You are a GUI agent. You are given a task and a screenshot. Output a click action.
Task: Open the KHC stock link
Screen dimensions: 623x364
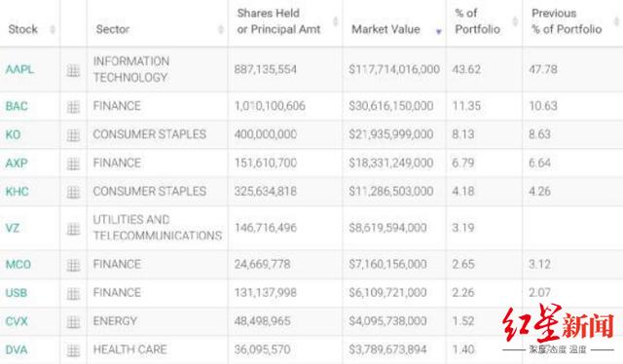pos(18,192)
